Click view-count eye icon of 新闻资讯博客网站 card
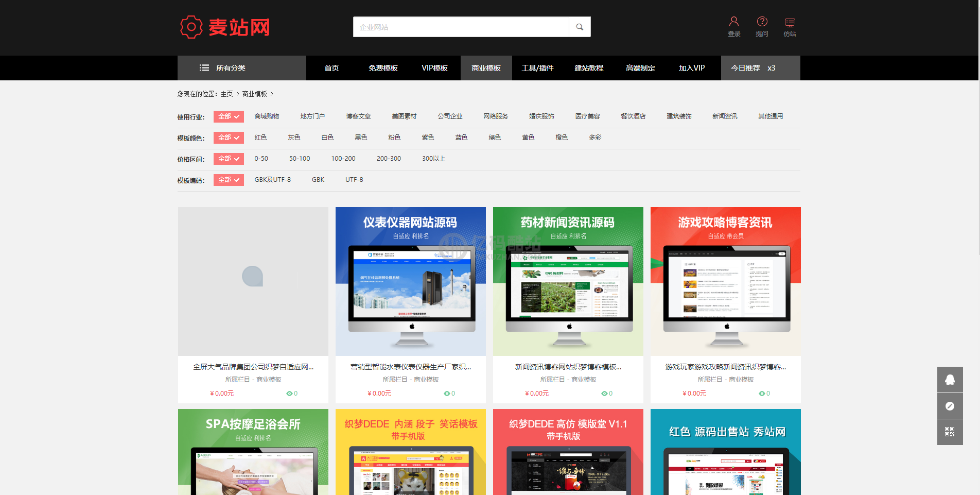This screenshot has height=495, width=980. click(604, 394)
